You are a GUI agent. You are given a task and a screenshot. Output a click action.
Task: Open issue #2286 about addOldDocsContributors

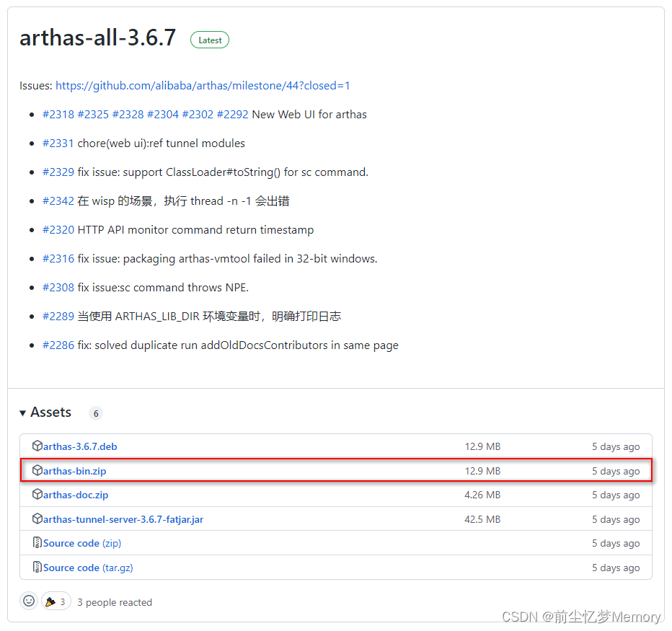[58, 345]
